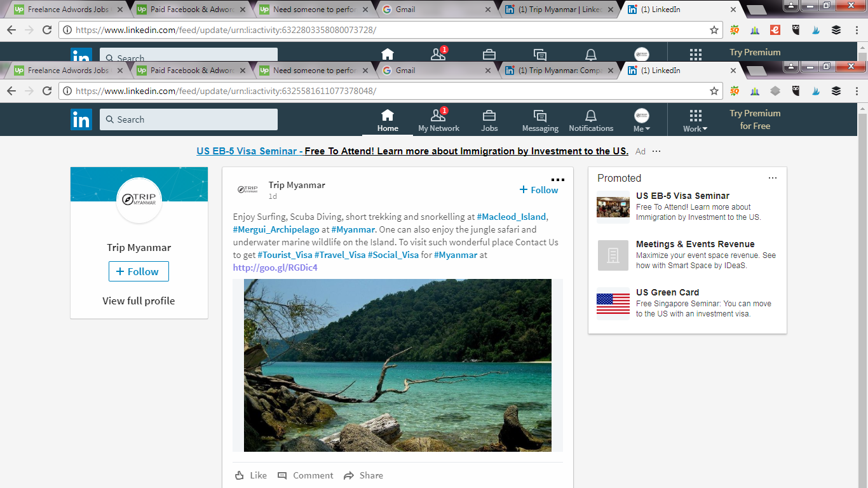Open the post's three-dot options menu
This screenshot has height=488, width=868.
click(557, 180)
